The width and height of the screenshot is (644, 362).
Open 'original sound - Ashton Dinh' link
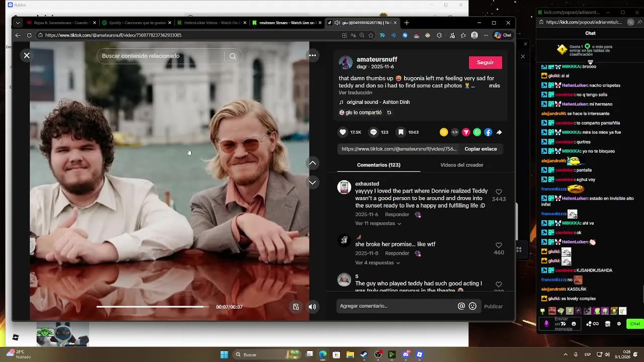point(378,102)
